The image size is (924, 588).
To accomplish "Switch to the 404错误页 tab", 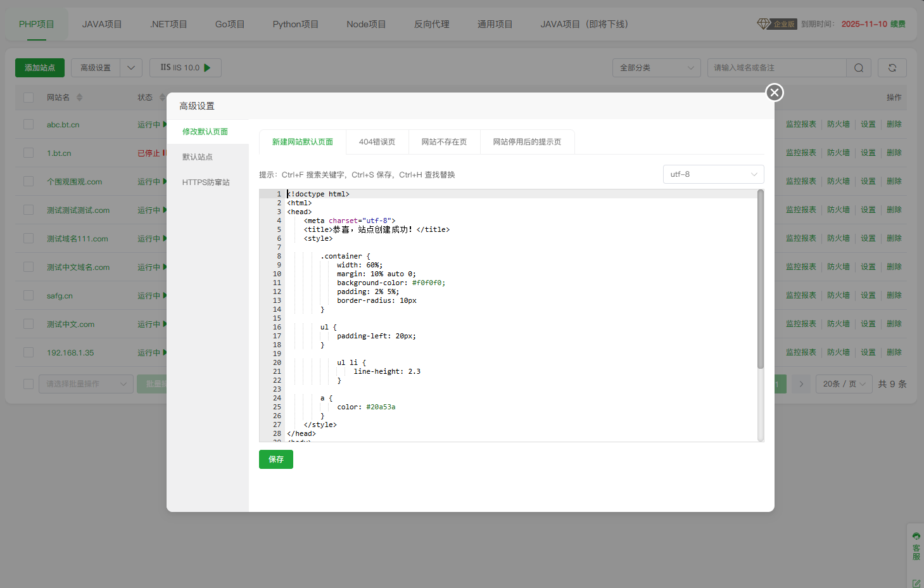I will pos(377,142).
